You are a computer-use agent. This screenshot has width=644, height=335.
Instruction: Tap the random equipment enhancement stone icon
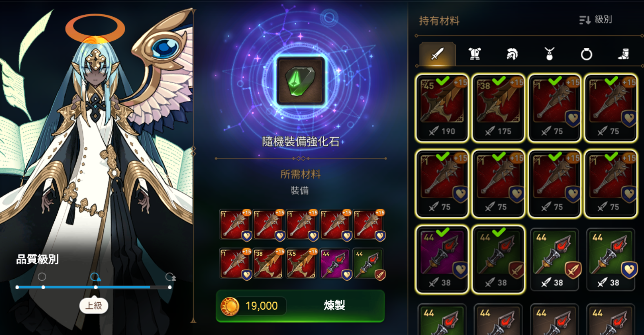coord(301,81)
